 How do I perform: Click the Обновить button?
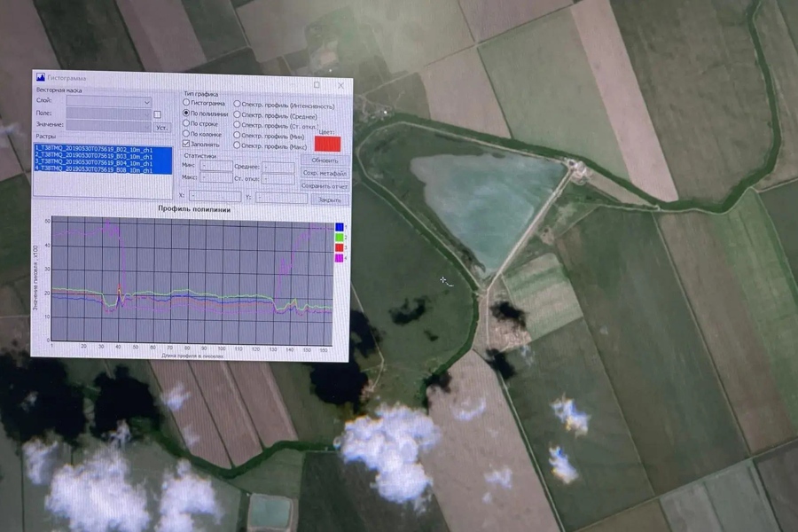(325, 160)
